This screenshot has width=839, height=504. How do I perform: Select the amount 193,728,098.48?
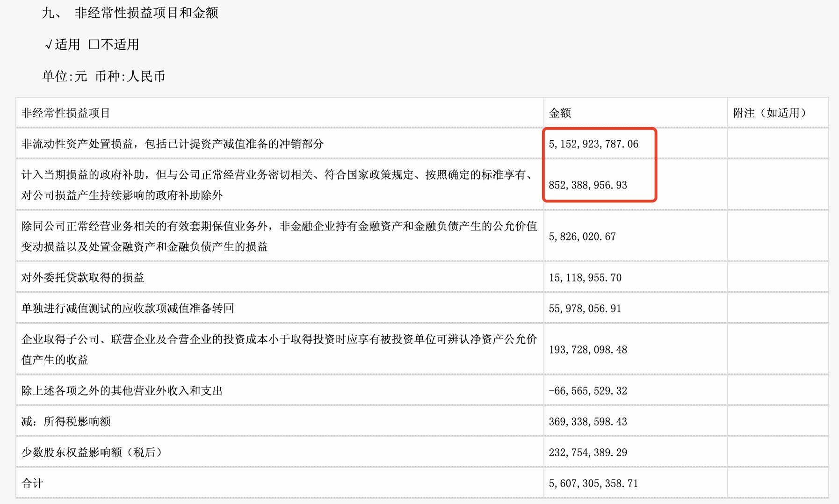coord(588,349)
